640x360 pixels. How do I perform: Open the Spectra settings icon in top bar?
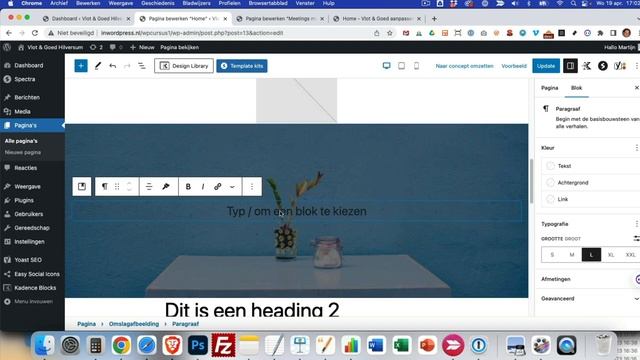[602, 66]
